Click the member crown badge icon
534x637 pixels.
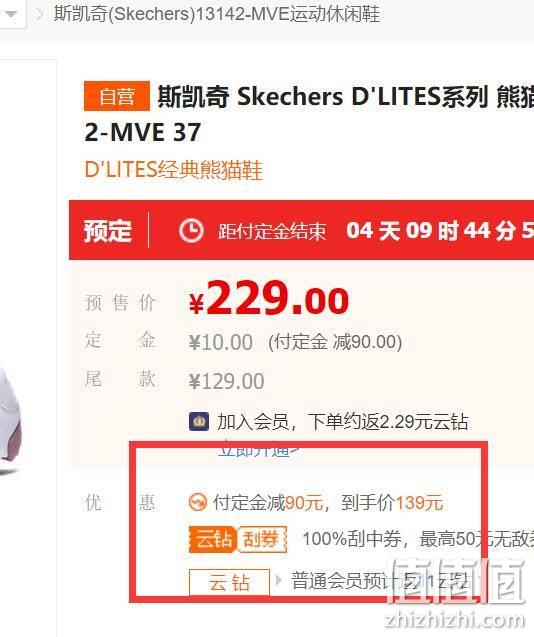coord(199,421)
